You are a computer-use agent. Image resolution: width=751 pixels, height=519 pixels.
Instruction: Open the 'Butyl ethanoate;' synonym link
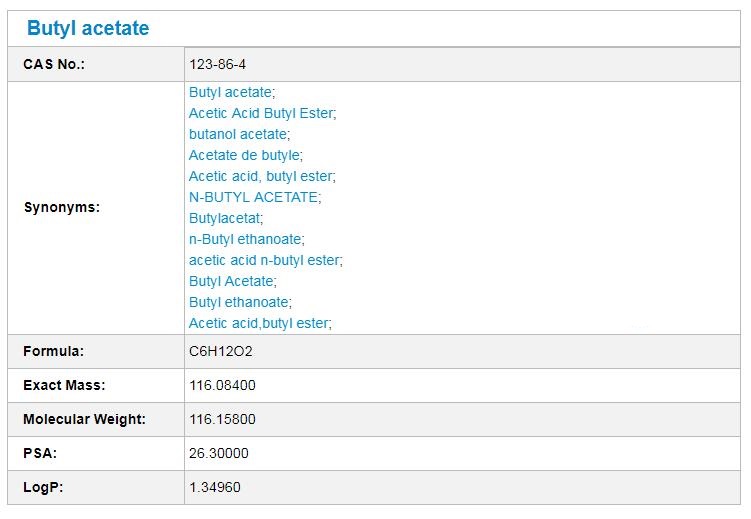(x=240, y=302)
